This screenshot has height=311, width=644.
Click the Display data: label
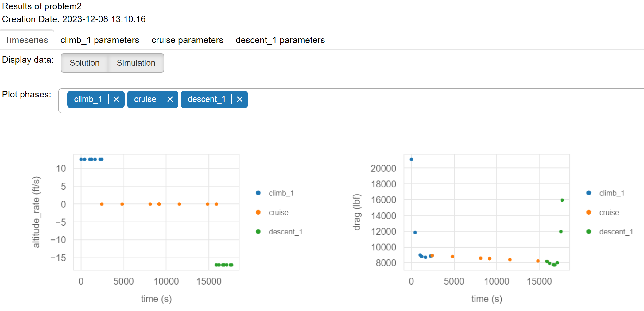click(x=28, y=60)
